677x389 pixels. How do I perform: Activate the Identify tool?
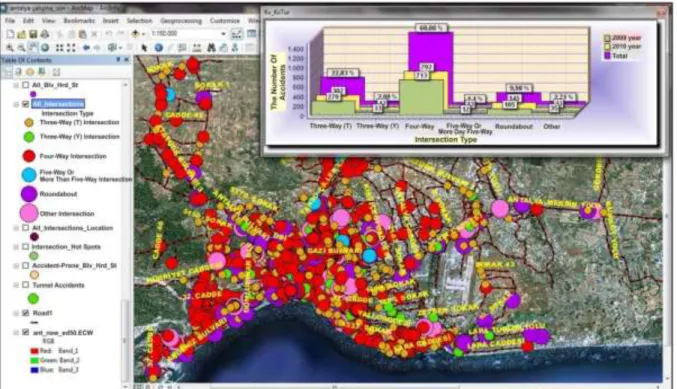tap(158, 47)
